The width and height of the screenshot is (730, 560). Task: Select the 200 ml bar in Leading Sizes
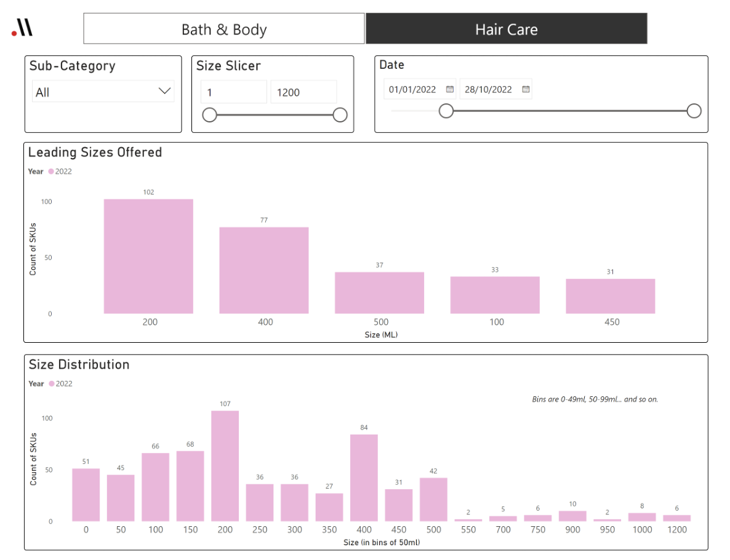[x=148, y=257]
